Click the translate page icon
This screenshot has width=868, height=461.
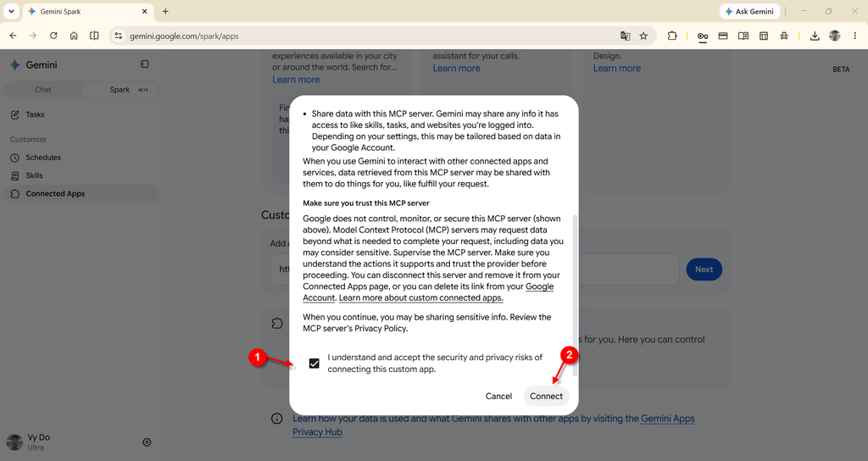(625, 36)
